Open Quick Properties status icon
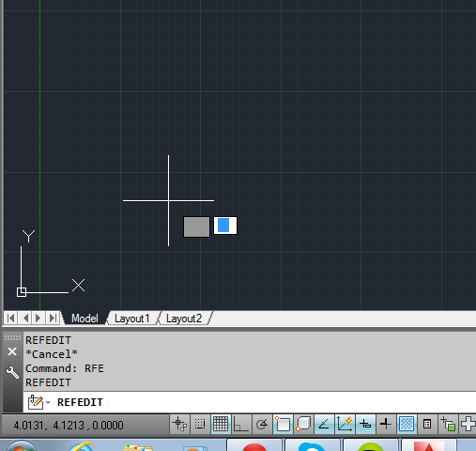 427,425
